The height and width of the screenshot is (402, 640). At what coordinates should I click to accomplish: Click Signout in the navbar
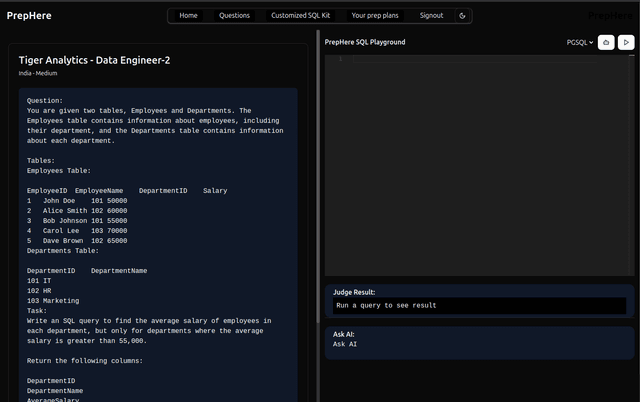[x=431, y=16]
